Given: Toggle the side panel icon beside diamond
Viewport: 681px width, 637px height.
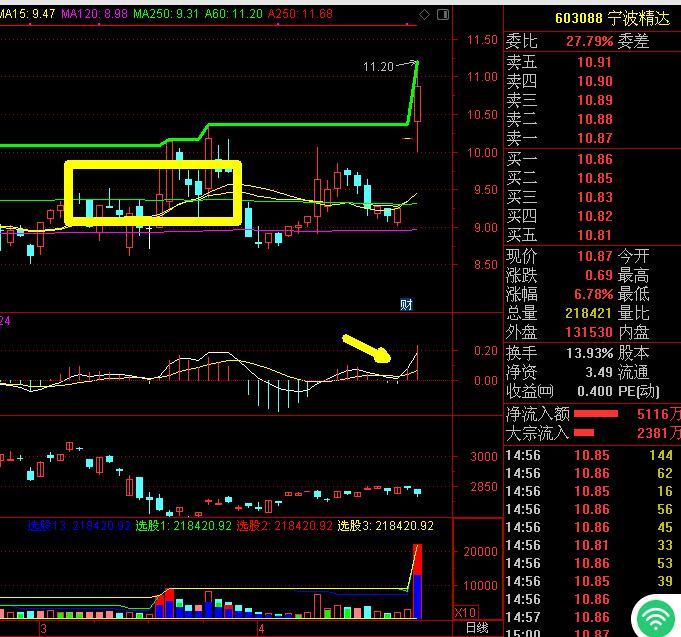Looking at the screenshot, I should (x=443, y=14).
